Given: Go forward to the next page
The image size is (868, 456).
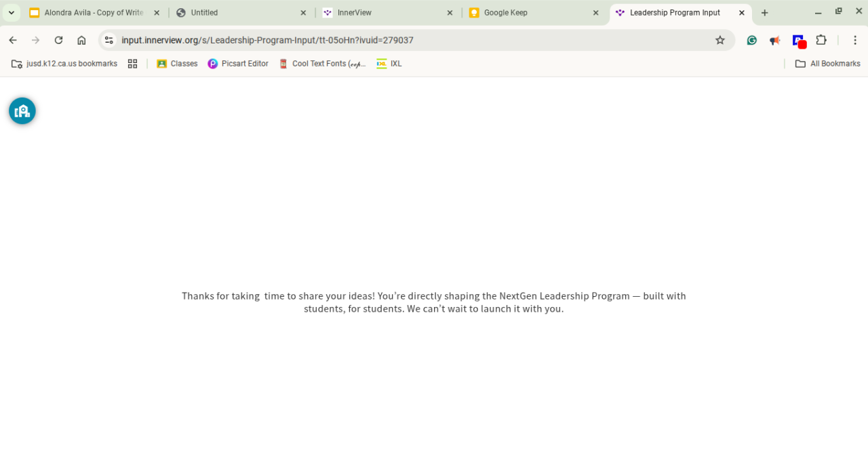Looking at the screenshot, I should [x=36, y=40].
